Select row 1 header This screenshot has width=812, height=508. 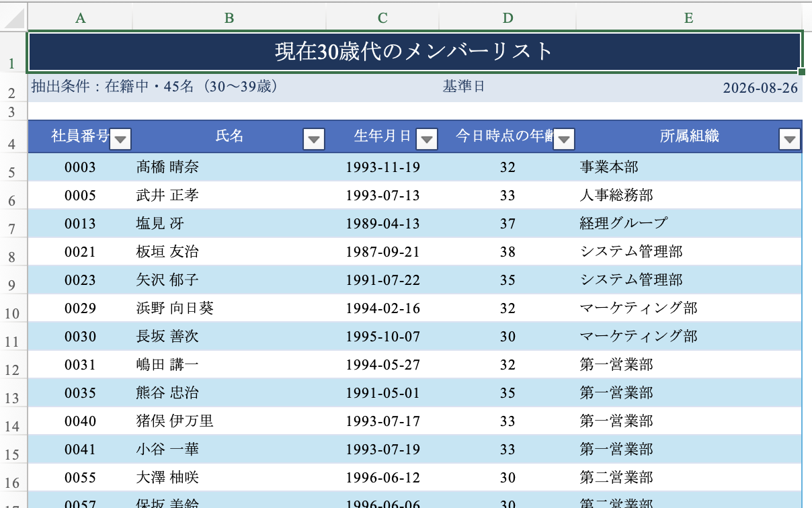[x=13, y=52]
